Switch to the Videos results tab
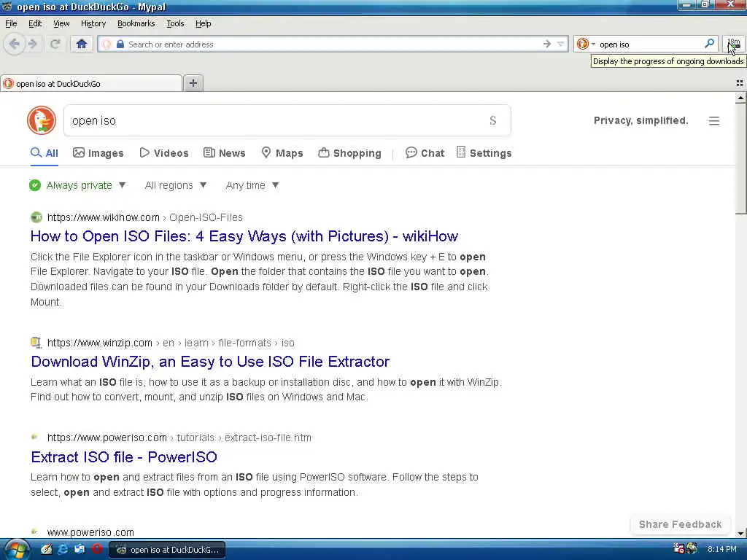The width and height of the screenshot is (747, 560). tap(164, 153)
